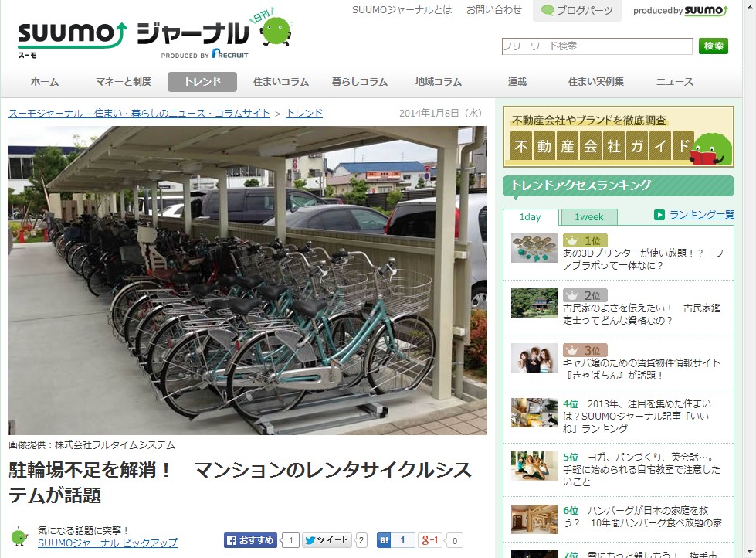
Task: Click the green arrow beside ランキング一覧
Action: tap(659, 215)
